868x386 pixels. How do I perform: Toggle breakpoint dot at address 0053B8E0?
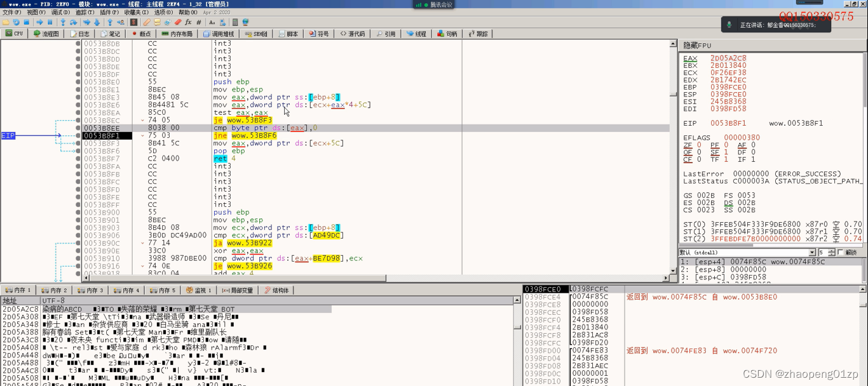click(x=78, y=82)
